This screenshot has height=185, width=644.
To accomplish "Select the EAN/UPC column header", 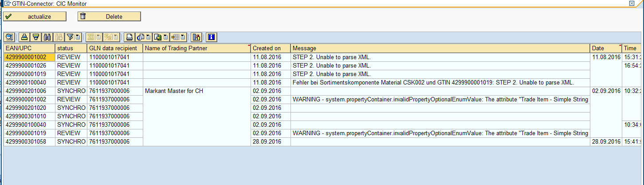I will [29, 48].
